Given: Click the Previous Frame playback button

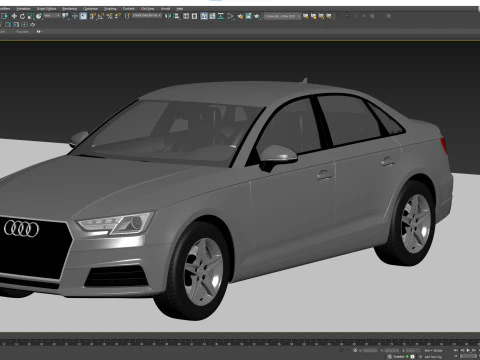Looking at the screenshot, I should click(x=462, y=350).
